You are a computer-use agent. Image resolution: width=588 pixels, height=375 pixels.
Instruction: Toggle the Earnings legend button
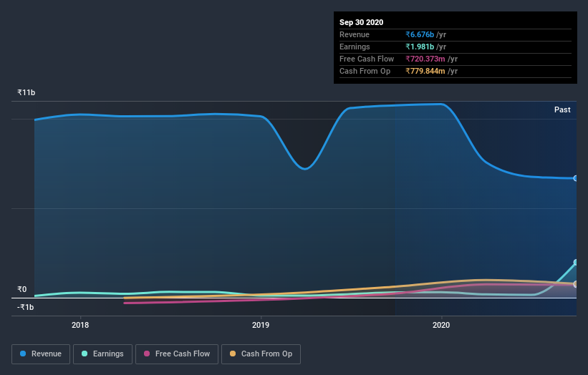click(x=102, y=354)
